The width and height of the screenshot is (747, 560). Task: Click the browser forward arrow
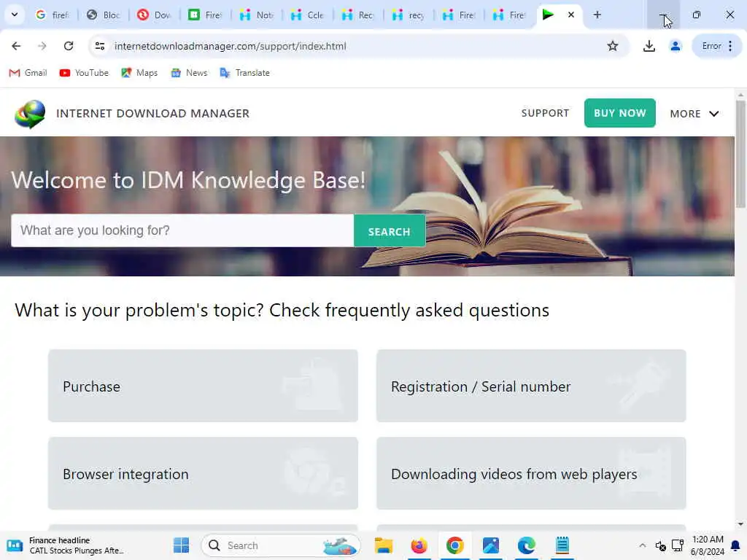tap(42, 46)
